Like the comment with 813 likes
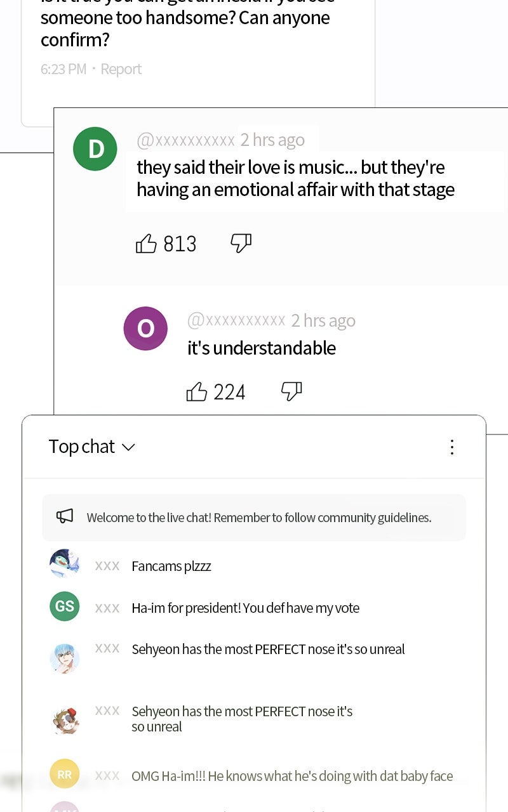Screen dimensions: 508x812 point(146,244)
